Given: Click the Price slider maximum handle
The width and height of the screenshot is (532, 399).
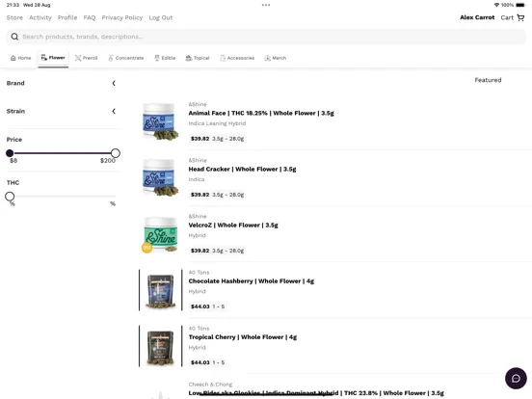Looking at the screenshot, I should pos(116,153).
